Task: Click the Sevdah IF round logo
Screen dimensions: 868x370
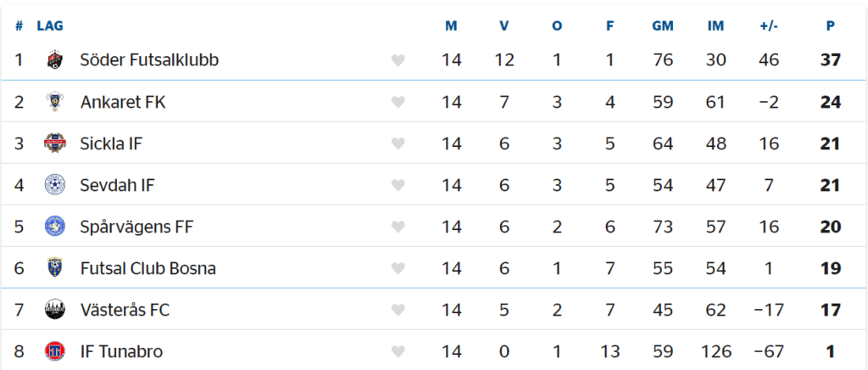Action: pos(54,185)
